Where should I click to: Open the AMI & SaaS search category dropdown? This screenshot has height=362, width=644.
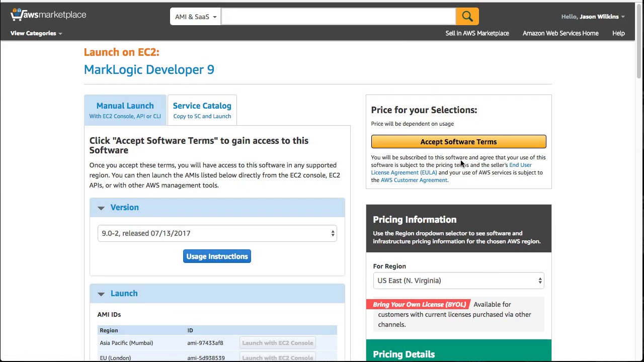pyautogui.click(x=195, y=17)
